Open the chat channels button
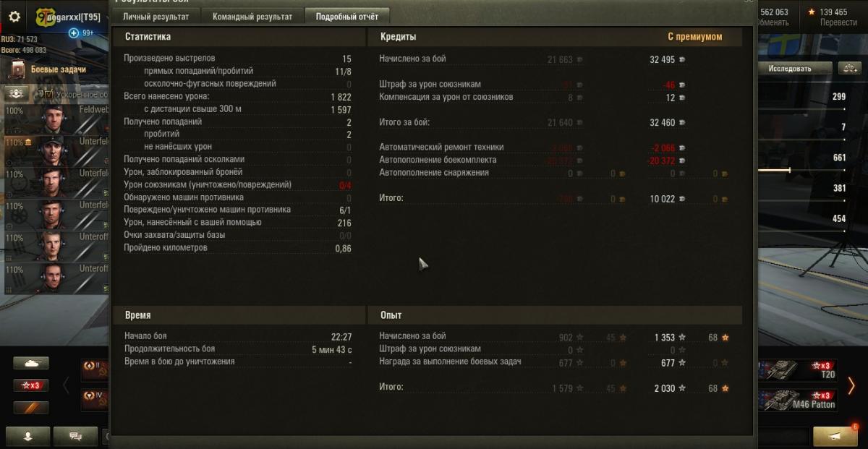The height and width of the screenshot is (449, 868). [x=75, y=436]
